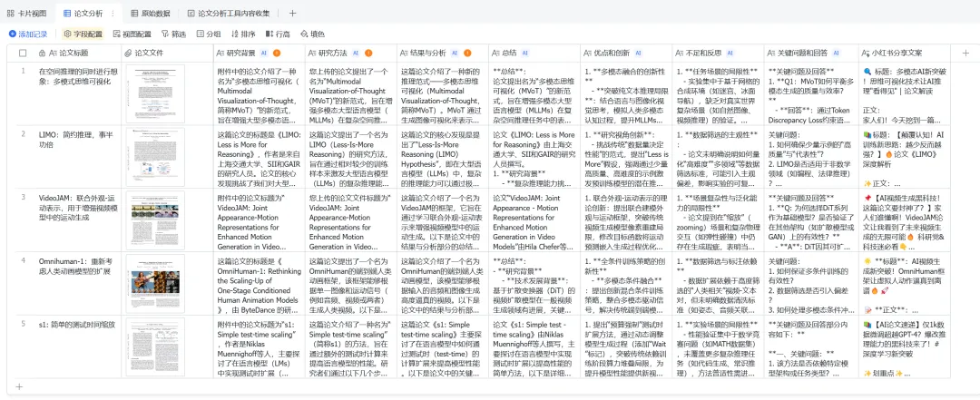
Task: Click the orange warning icon on 研究方法
Action: pyautogui.click(x=368, y=54)
